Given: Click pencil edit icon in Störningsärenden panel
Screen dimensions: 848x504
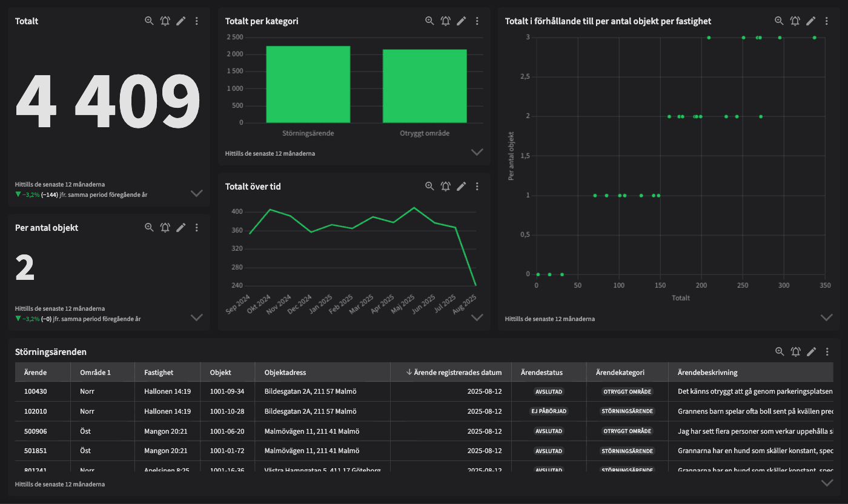Looking at the screenshot, I should [x=812, y=351].
